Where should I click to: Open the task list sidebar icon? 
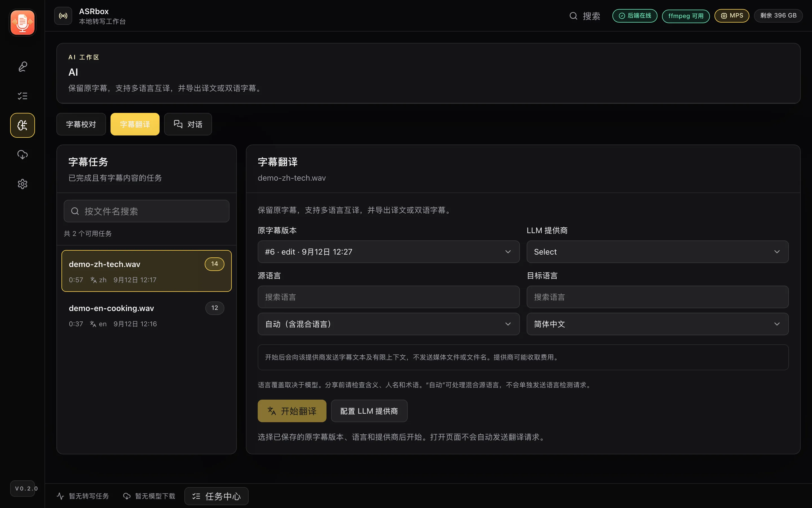23,96
